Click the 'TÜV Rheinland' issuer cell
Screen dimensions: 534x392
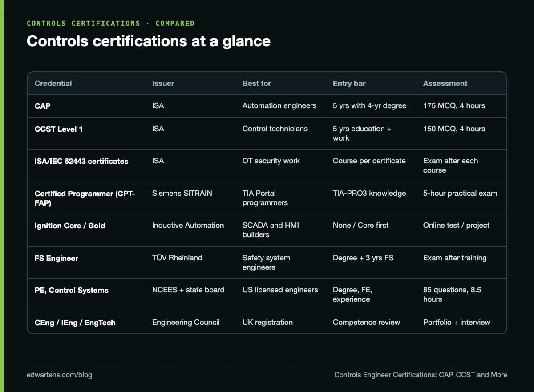pyautogui.click(x=177, y=258)
